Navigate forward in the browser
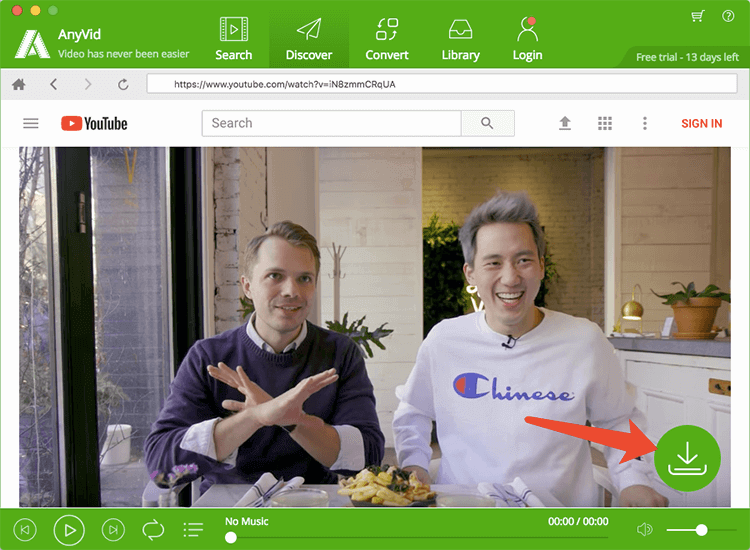750x550 pixels. (x=88, y=85)
